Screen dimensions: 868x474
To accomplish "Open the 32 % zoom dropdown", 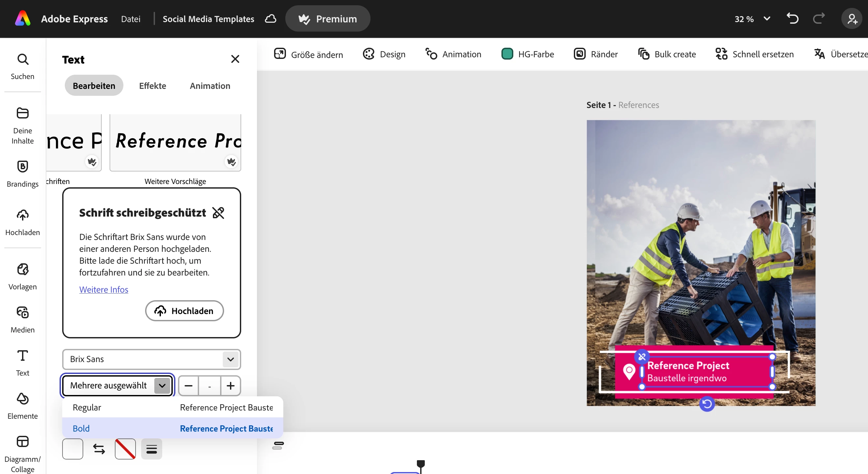I will [752, 19].
